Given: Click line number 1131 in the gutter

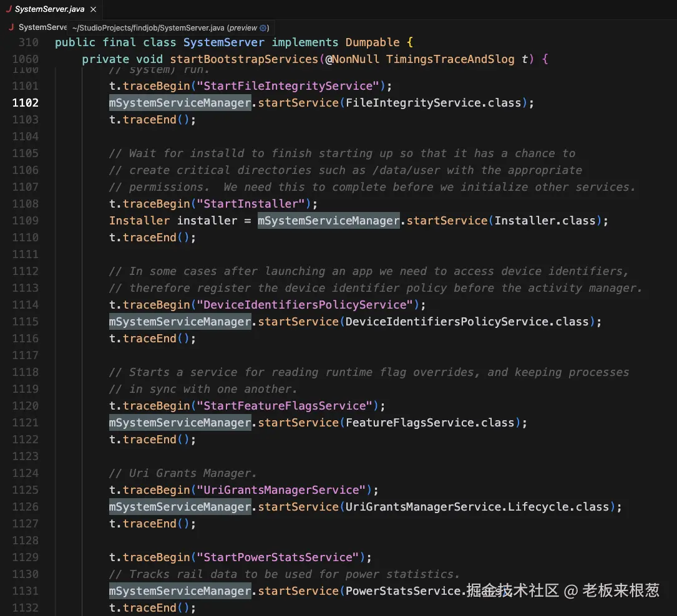Looking at the screenshot, I should [25, 590].
